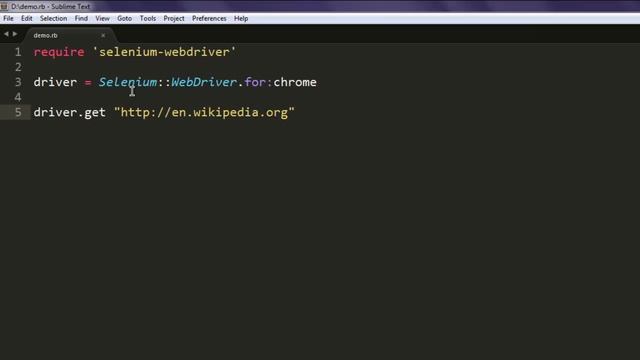Click the 'for:' method text
Viewport: 640px width, 360px height.
(258, 82)
